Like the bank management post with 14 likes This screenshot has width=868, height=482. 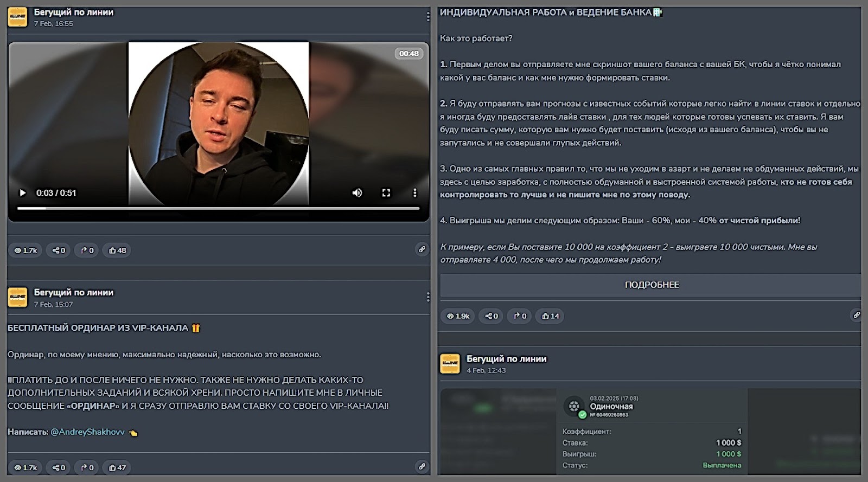click(x=550, y=316)
